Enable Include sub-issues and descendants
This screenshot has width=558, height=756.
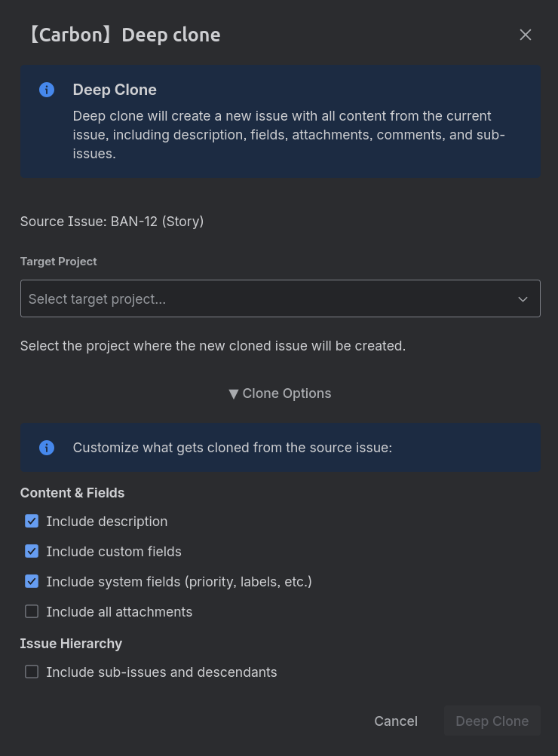point(32,672)
